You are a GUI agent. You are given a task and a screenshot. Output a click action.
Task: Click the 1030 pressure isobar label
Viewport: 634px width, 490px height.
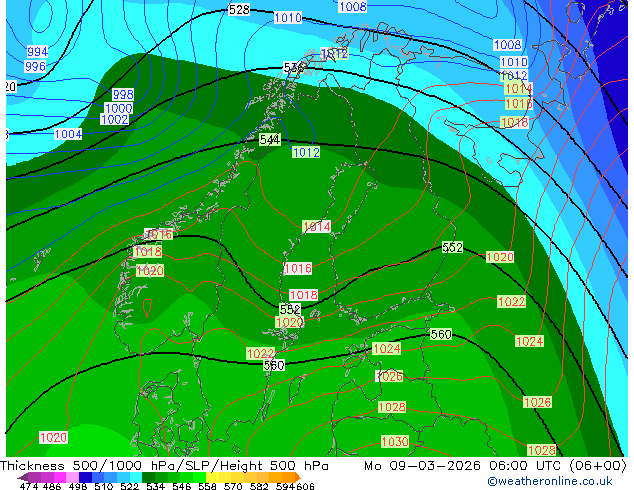(x=395, y=441)
